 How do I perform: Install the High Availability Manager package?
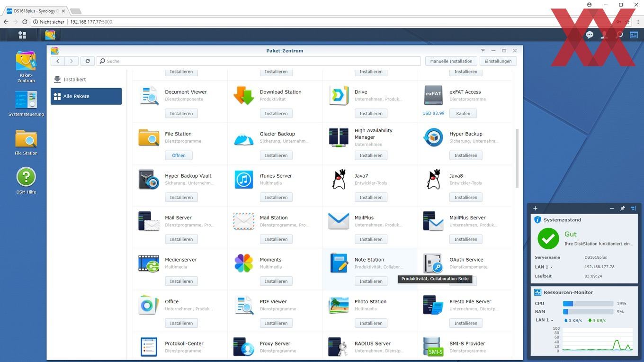point(371,155)
